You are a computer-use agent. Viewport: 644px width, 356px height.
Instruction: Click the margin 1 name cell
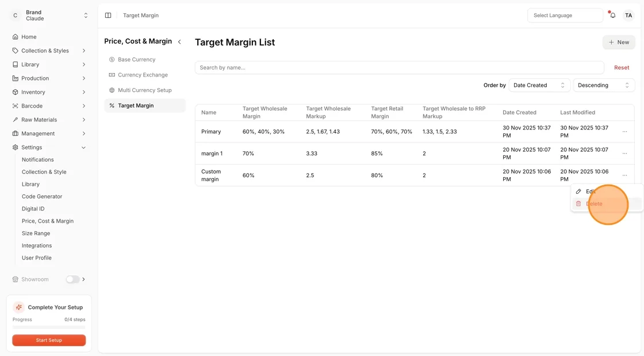212,153
